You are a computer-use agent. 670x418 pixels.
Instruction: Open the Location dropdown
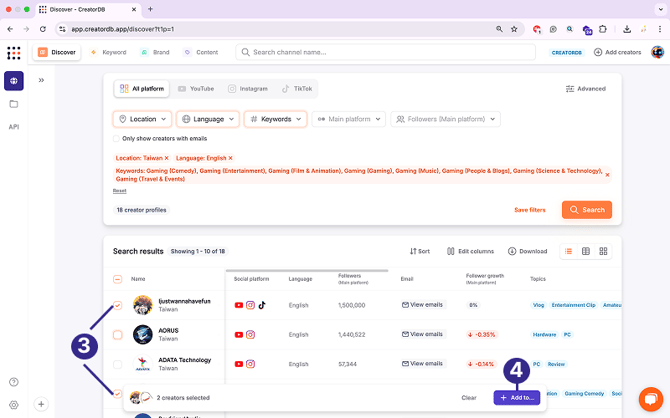pyautogui.click(x=142, y=119)
